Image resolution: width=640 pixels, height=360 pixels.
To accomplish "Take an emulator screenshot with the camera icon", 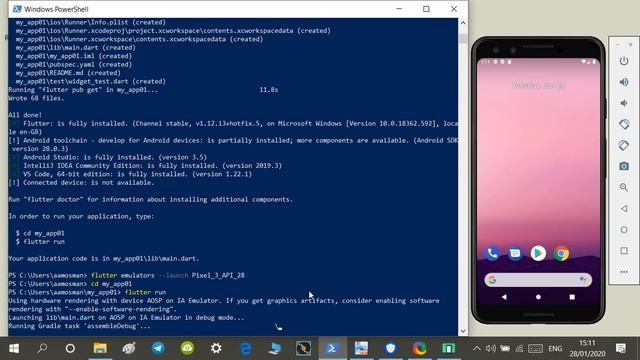I will 624,166.
